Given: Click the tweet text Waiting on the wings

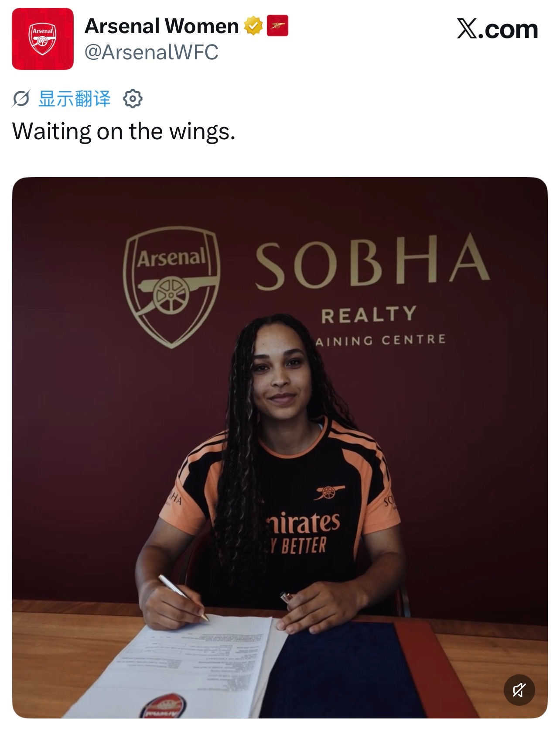Looking at the screenshot, I should point(124,131).
